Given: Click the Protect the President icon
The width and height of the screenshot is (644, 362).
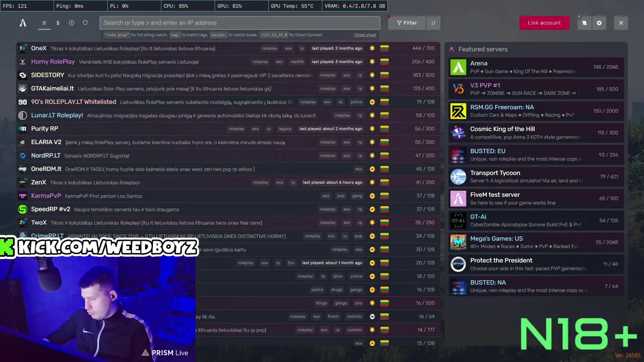Looking at the screenshot, I should [x=458, y=264].
